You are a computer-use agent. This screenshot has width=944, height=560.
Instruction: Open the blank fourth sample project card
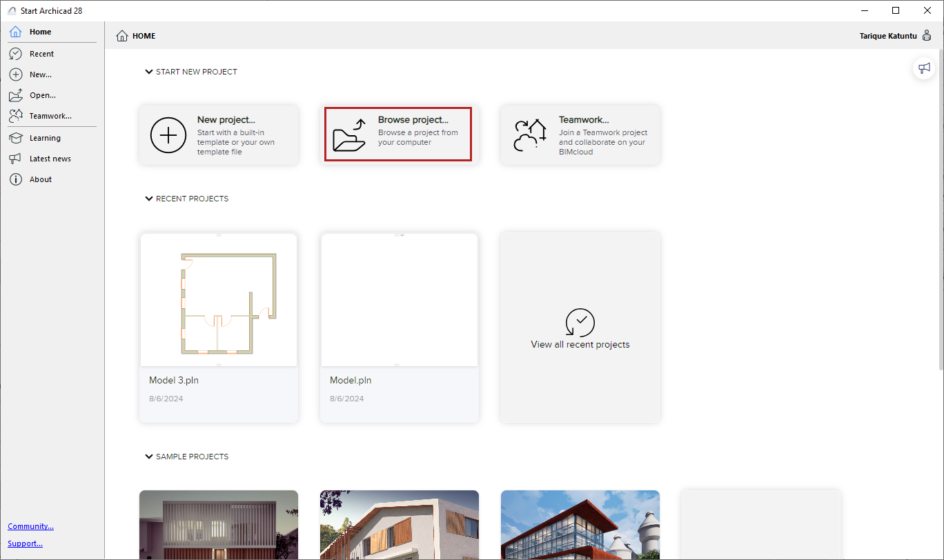[x=761, y=525]
